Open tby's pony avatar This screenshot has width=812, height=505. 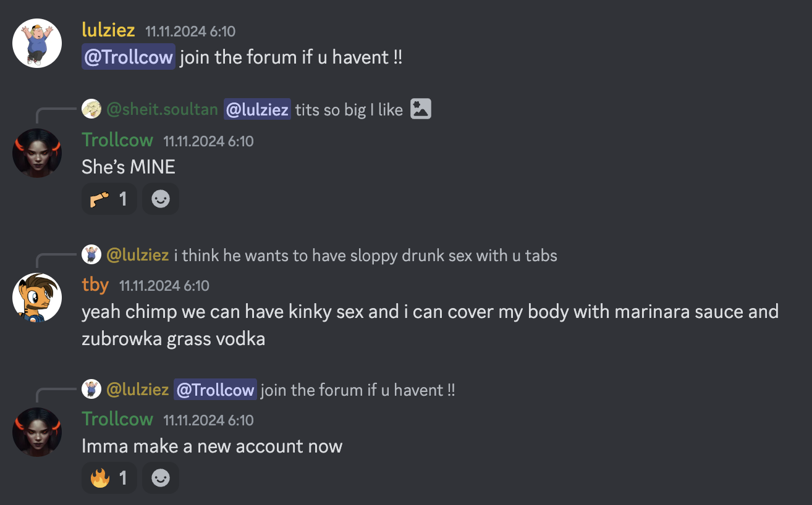(37, 298)
